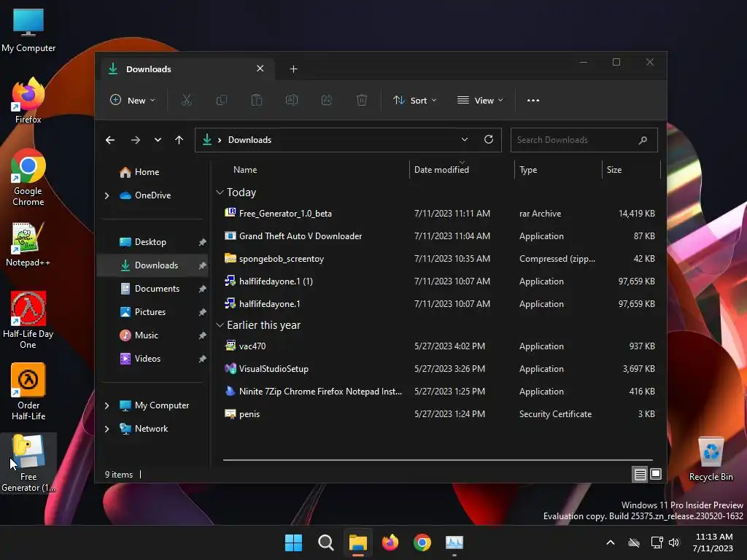Select the Notepad++ desktop shortcut

pos(28,244)
